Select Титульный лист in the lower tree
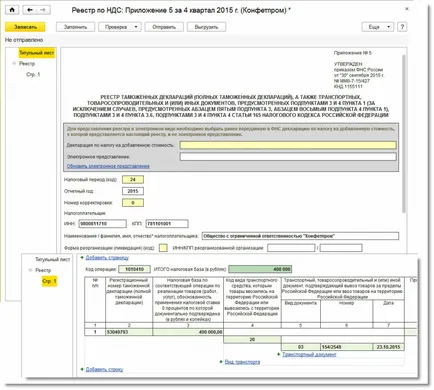The height and width of the screenshot is (390, 434). point(52,259)
